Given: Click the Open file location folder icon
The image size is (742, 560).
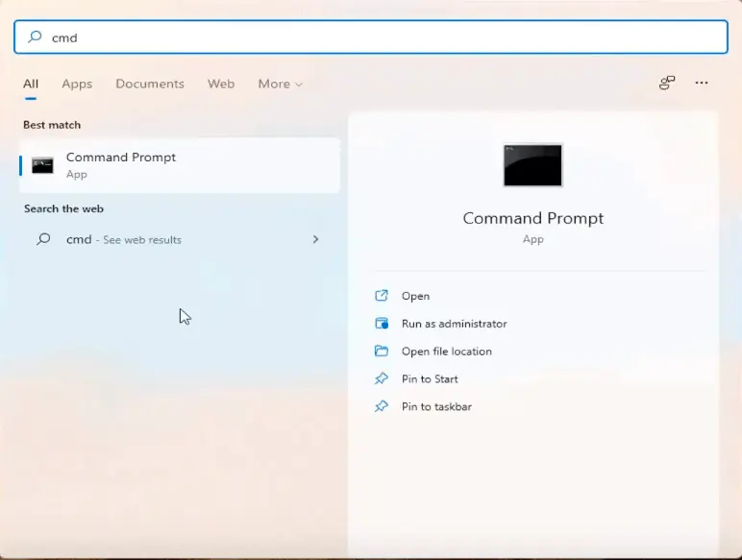Looking at the screenshot, I should click(x=382, y=351).
